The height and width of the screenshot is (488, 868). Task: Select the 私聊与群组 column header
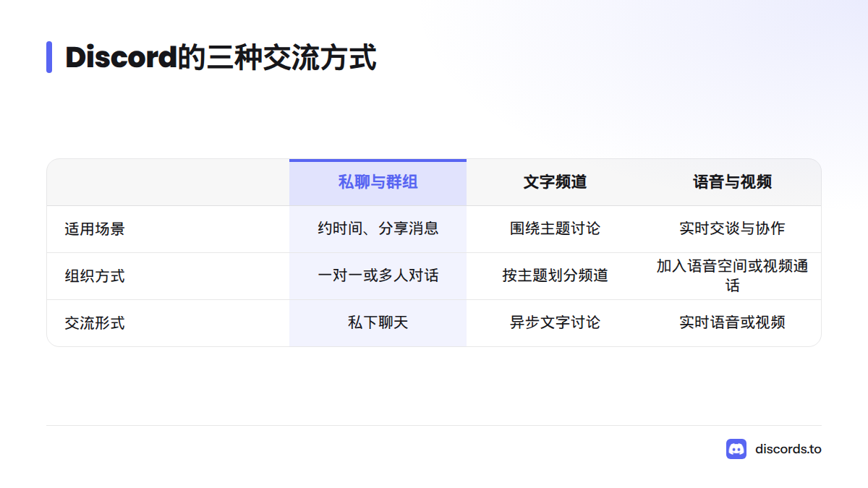coord(378,182)
